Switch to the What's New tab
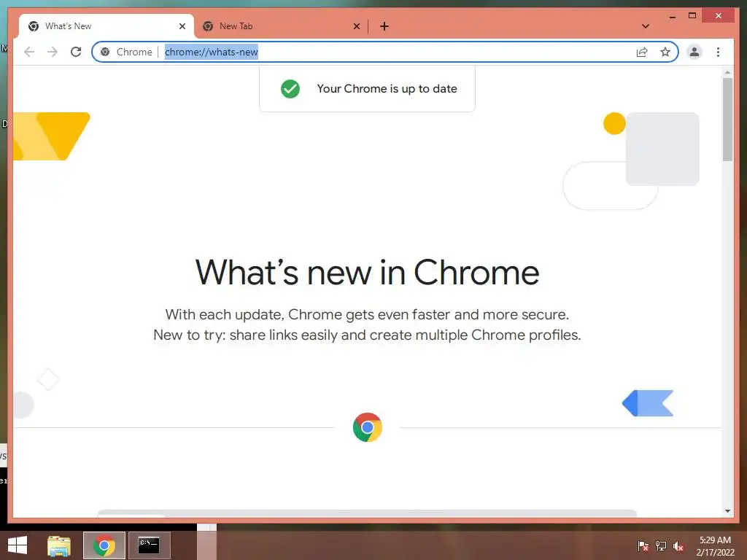The image size is (747, 560). (107, 26)
